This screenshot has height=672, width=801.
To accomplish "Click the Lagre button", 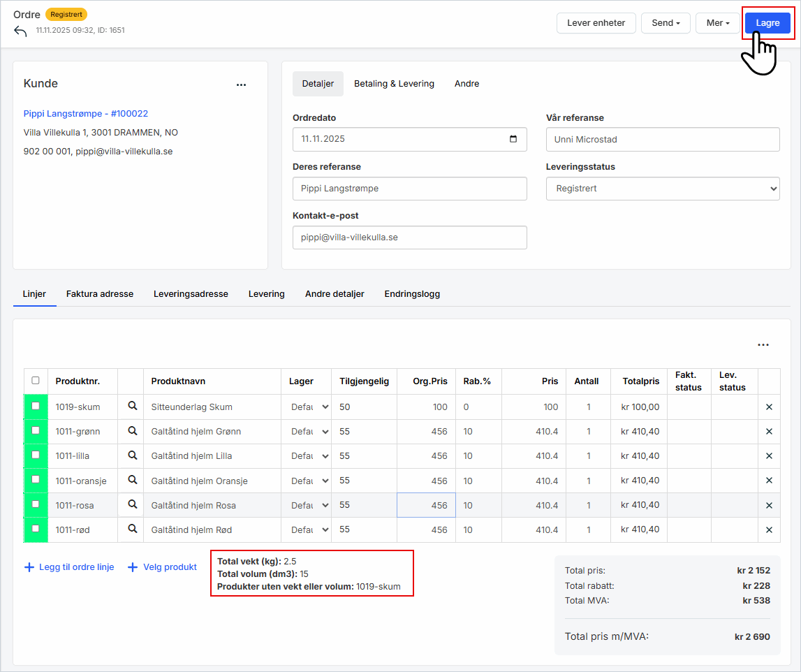I will click(767, 23).
